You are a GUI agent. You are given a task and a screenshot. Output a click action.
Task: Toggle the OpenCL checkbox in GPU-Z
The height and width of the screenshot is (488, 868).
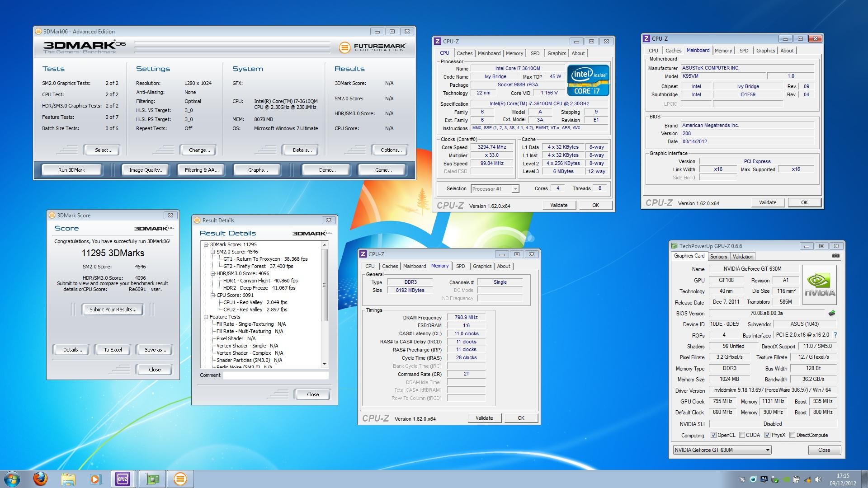[x=713, y=435]
